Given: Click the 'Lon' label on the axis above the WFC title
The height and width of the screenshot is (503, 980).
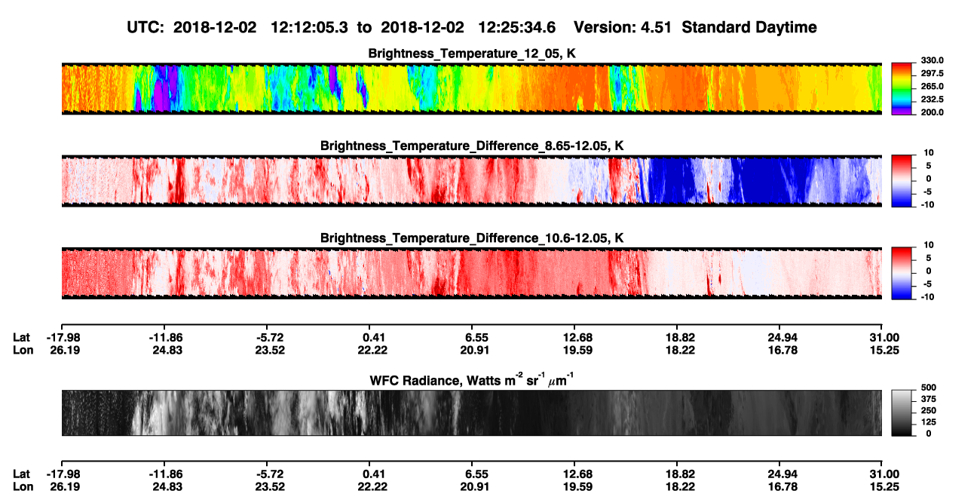Looking at the screenshot, I should 21,350.
